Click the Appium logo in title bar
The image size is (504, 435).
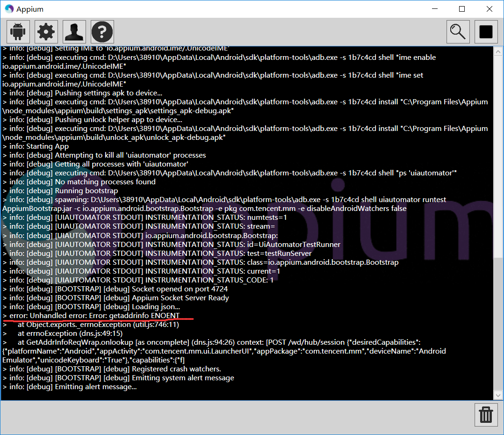pos(9,9)
